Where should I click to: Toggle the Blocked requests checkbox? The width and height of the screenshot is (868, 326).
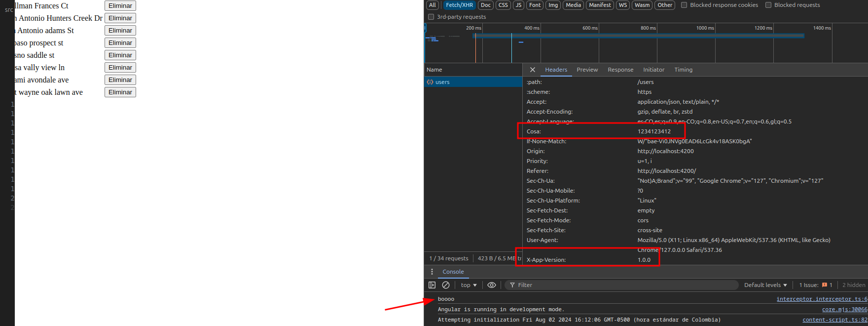tap(768, 5)
